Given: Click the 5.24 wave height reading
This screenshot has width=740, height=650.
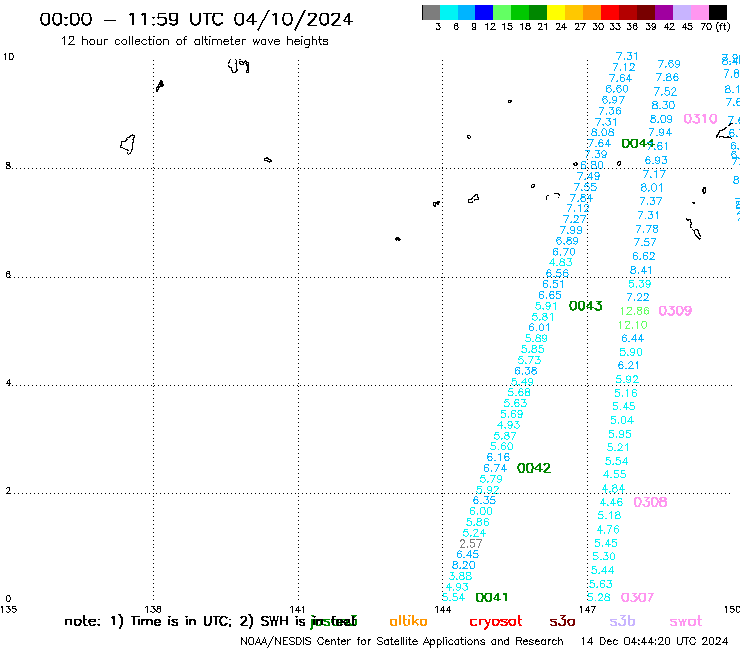Looking at the screenshot, I should click(x=474, y=533).
